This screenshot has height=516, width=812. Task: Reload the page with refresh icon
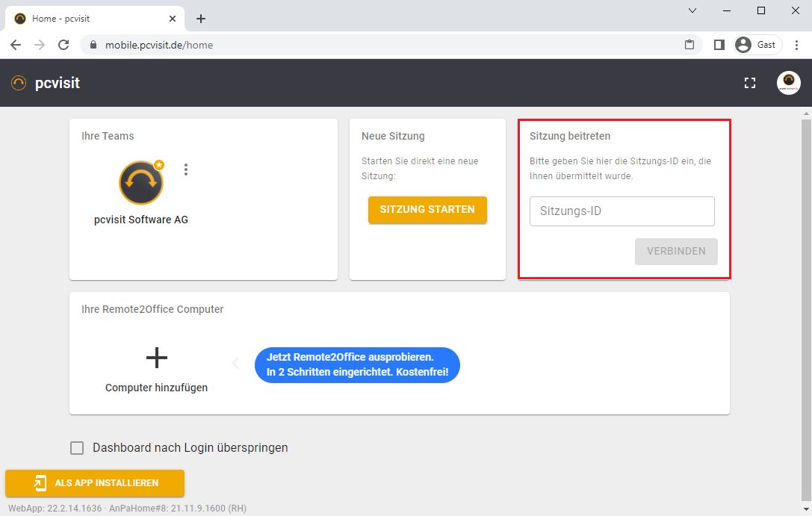[x=63, y=45]
